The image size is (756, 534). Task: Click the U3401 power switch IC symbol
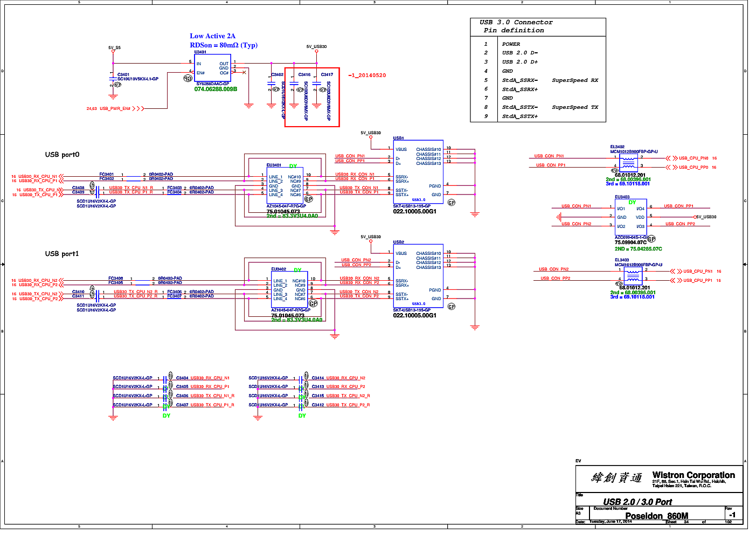pyautogui.click(x=212, y=68)
